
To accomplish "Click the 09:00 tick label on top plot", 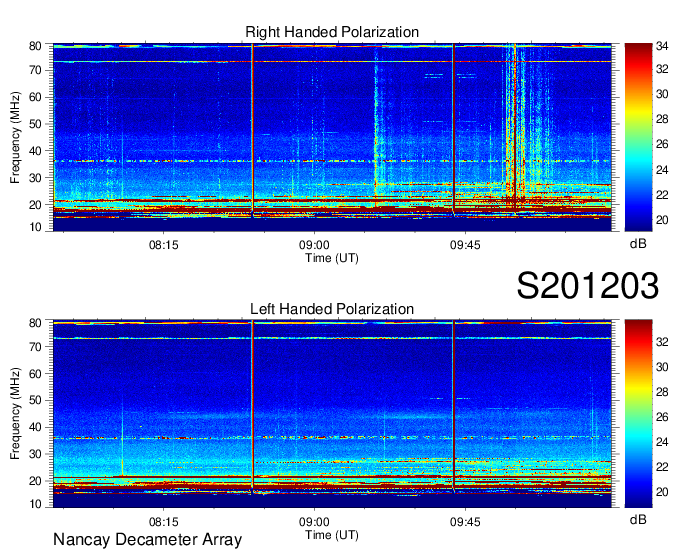I will (314, 245).
